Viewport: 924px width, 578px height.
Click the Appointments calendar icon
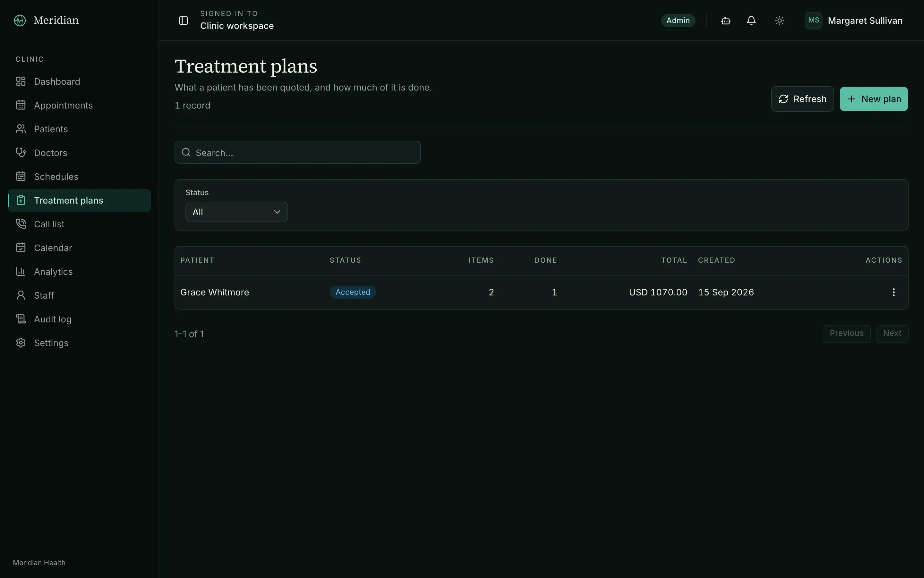pos(21,105)
